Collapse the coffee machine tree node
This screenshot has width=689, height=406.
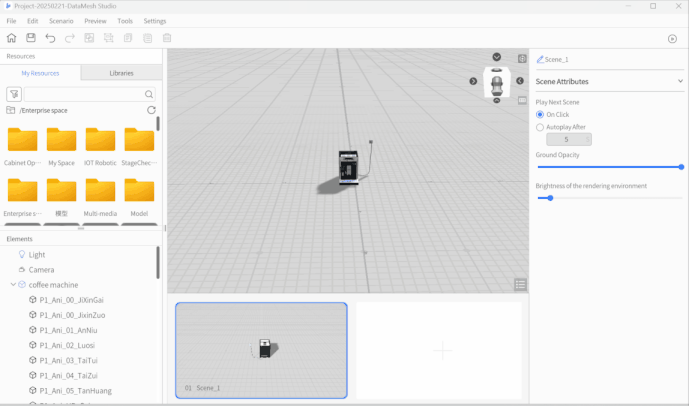coord(13,285)
